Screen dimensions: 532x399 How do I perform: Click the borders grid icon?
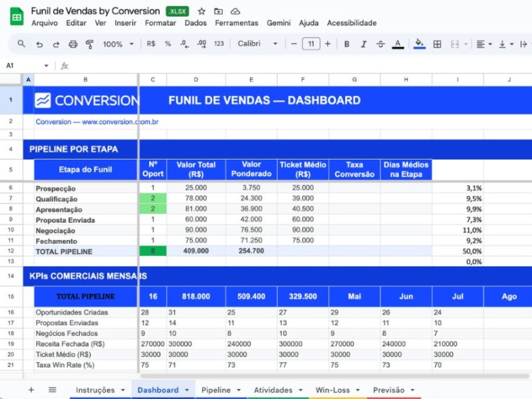[x=437, y=44]
